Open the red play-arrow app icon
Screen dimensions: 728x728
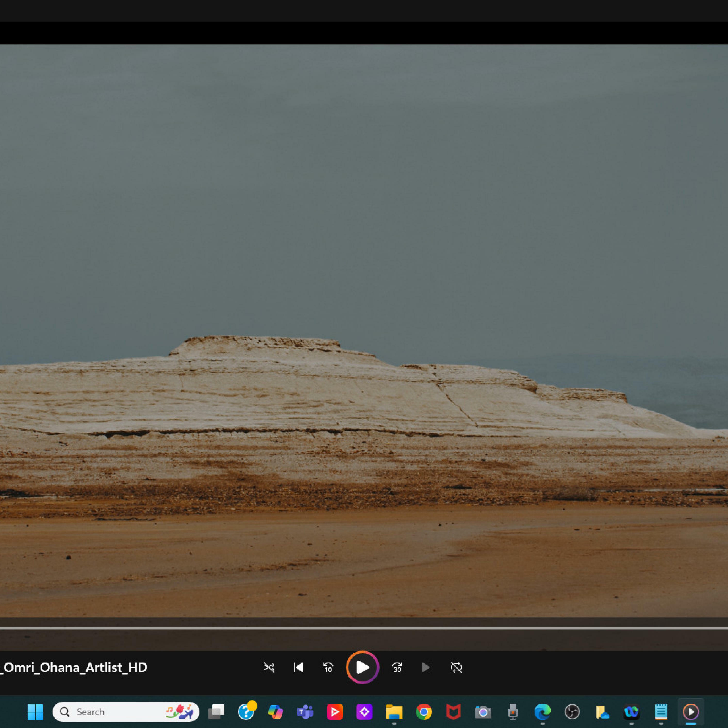pos(335,712)
